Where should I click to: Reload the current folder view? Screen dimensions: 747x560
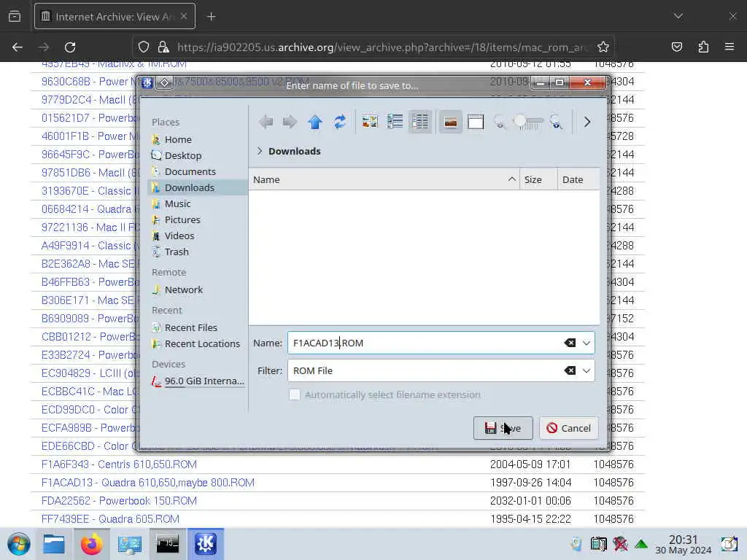click(340, 122)
